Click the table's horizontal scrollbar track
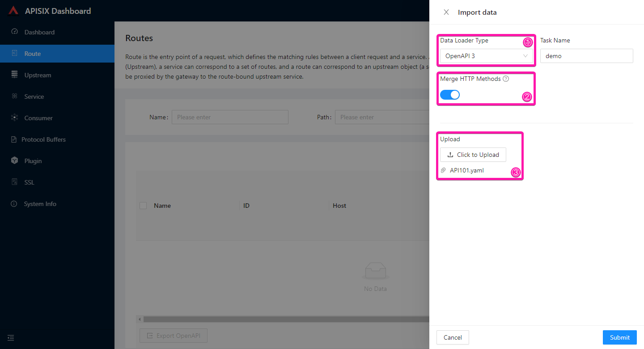The height and width of the screenshot is (349, 644). pyautogui.click(x=286, y=319)
